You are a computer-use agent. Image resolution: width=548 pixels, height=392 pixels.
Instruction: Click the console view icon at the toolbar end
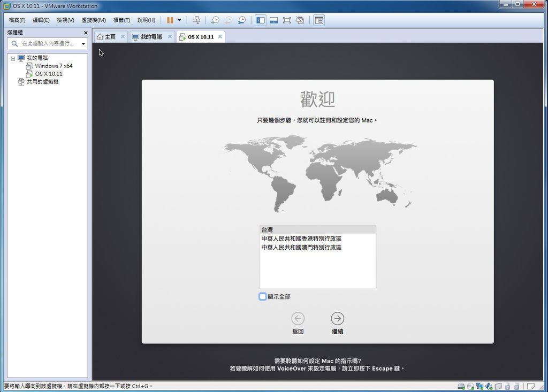pos(319,20)
